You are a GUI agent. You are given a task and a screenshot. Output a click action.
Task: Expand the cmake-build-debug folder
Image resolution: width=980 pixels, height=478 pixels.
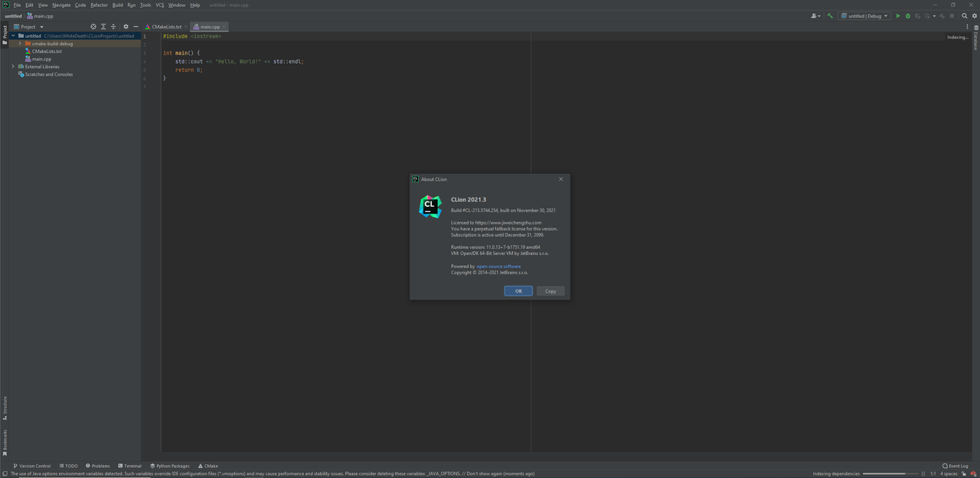(x=20, y=44)
